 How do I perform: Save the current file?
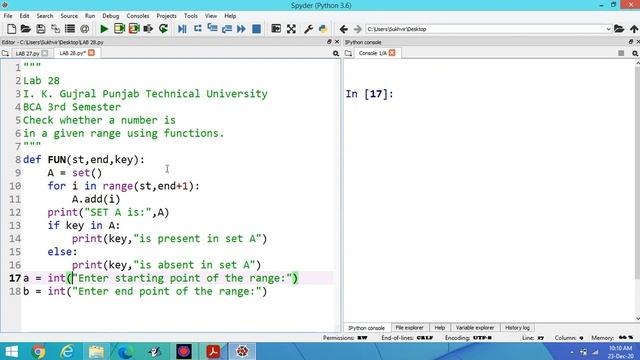click(40, 29)
